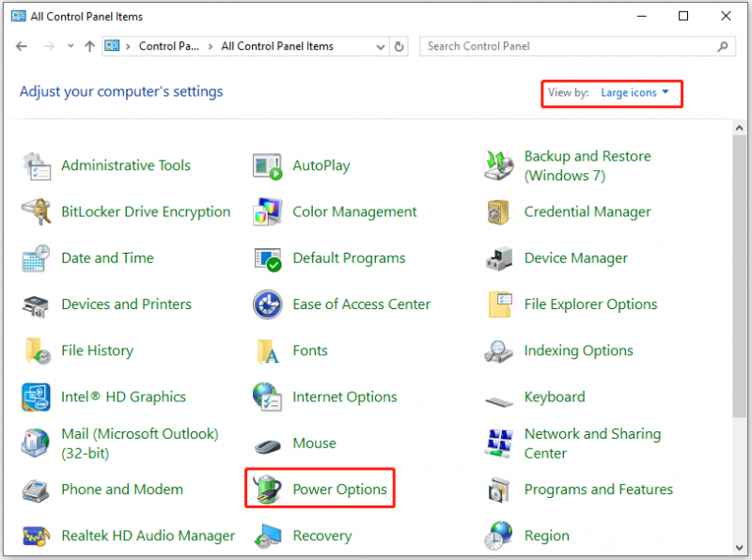
Task: Select the Control Panel breadcrumb segment
Action: [x=169, y=46]
